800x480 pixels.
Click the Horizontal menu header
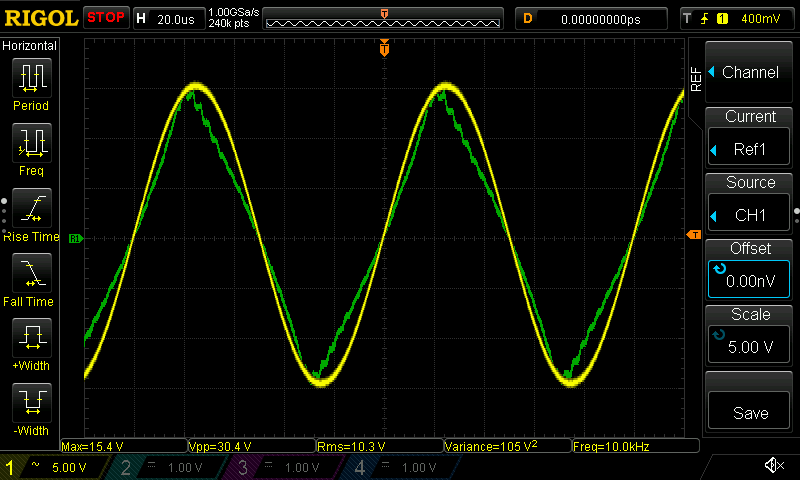coord(31,46)
